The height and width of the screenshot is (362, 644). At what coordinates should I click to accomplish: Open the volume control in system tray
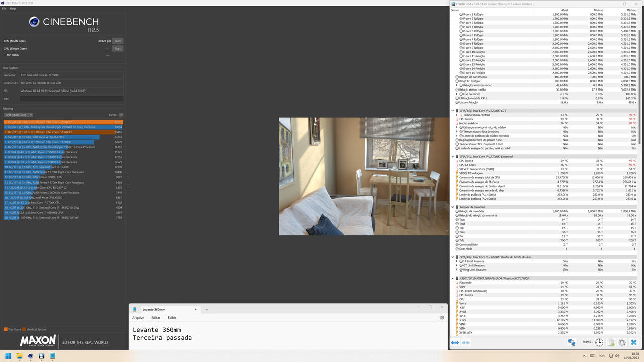pyautogui.click(x=618, y=356)
